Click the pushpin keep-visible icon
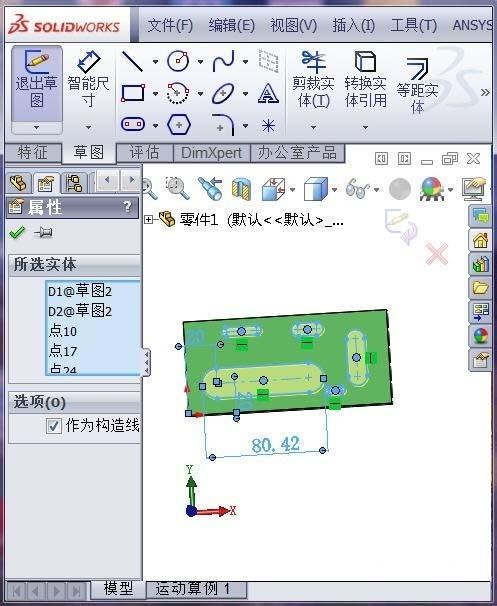This screenshot has width=497, height=606. (43, 232)
